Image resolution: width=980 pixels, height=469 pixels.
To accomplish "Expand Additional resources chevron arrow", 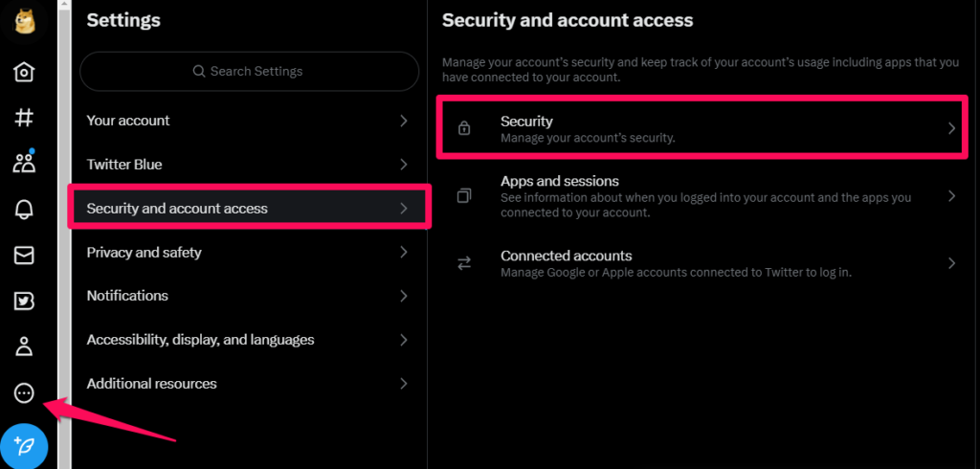I will (404, 383).
